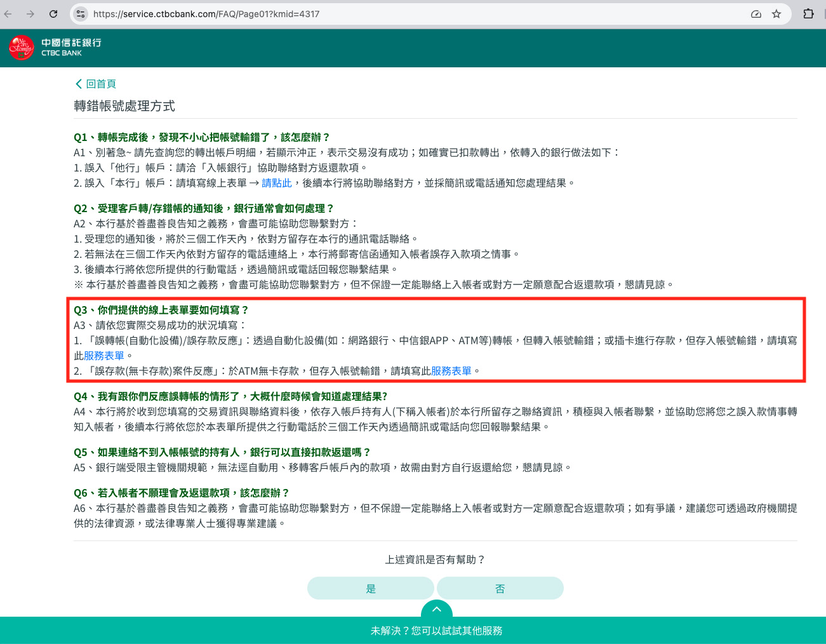The height and width of the screenshot is (644, 826).
Task: Click the 否 feedback button
Action: pos(500,589)
